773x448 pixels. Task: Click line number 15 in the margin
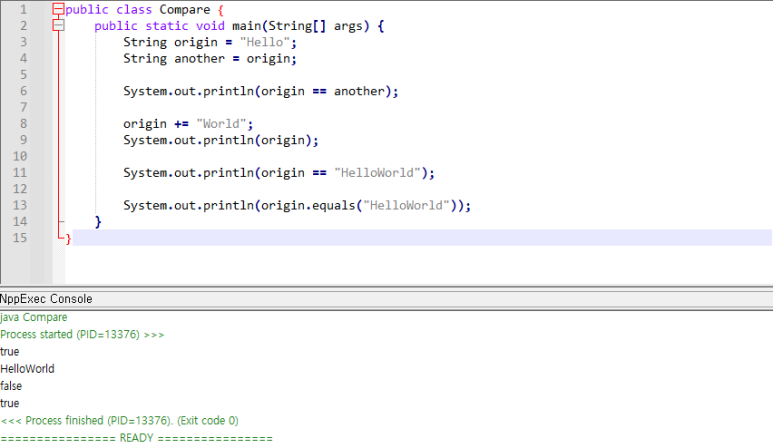pyautogui.click(x=20, y=238)
